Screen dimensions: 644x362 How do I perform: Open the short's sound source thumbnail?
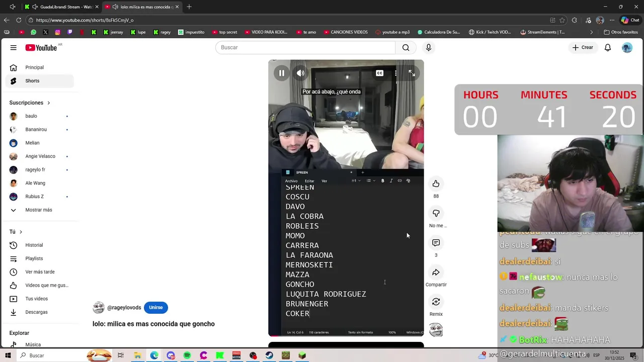[436, 330]
